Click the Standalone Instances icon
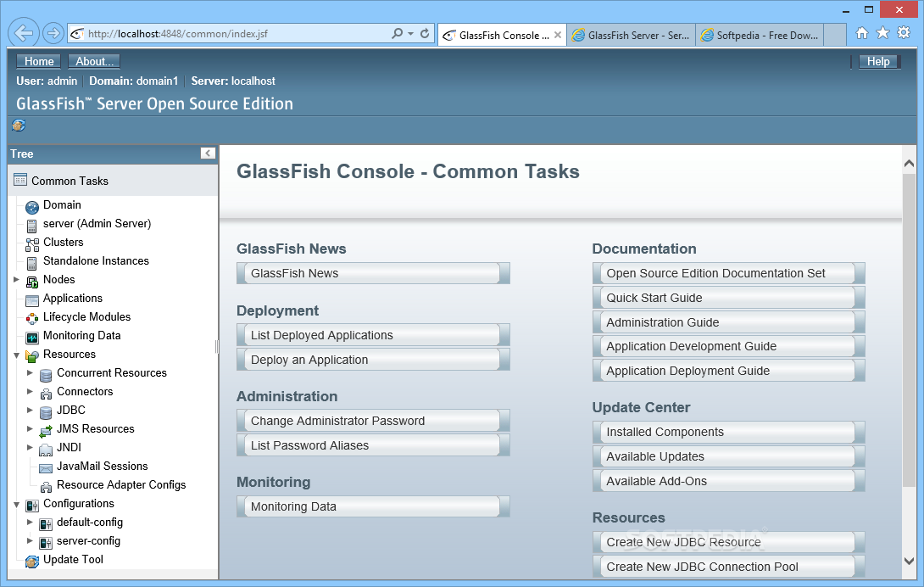The image size is (924, 587). click(x=32, y=262)
